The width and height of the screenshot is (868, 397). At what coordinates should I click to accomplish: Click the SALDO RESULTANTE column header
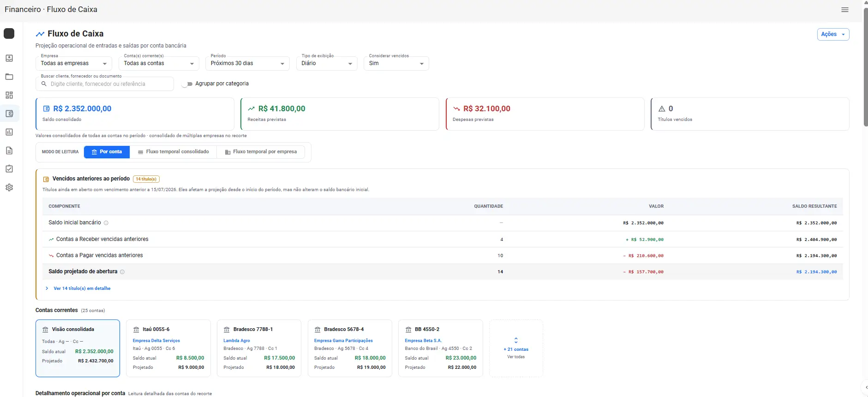pyautogui.click(x=814, y=206)
